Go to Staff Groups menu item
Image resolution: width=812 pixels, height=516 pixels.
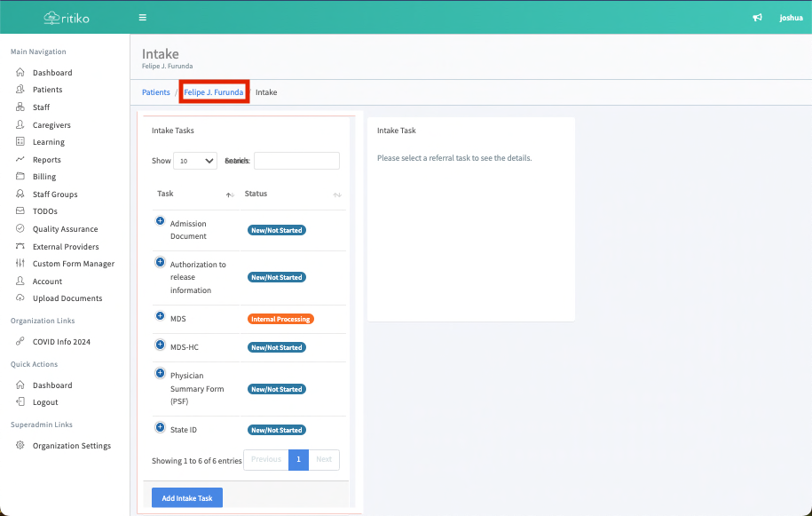[55, 194]
